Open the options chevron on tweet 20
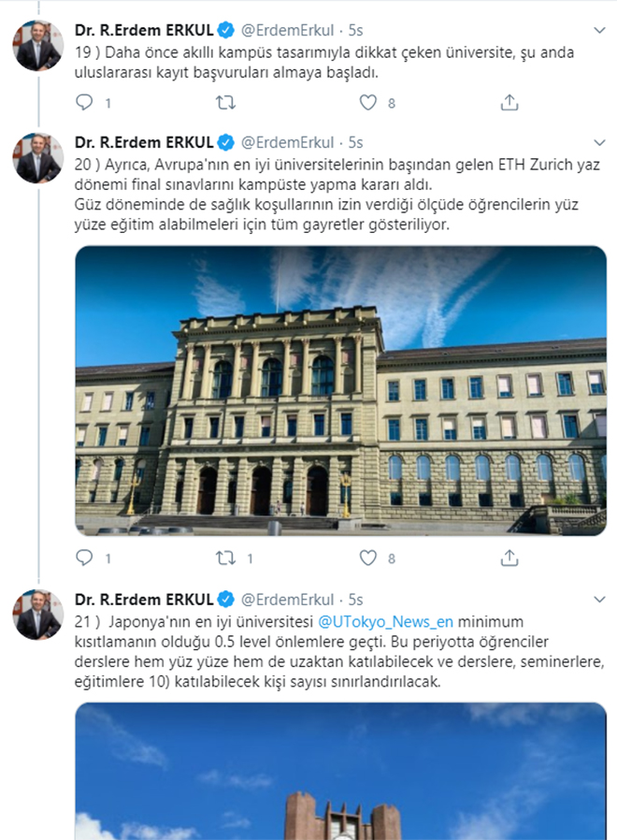This screenshot has height=840, width=617. point(600,142)
